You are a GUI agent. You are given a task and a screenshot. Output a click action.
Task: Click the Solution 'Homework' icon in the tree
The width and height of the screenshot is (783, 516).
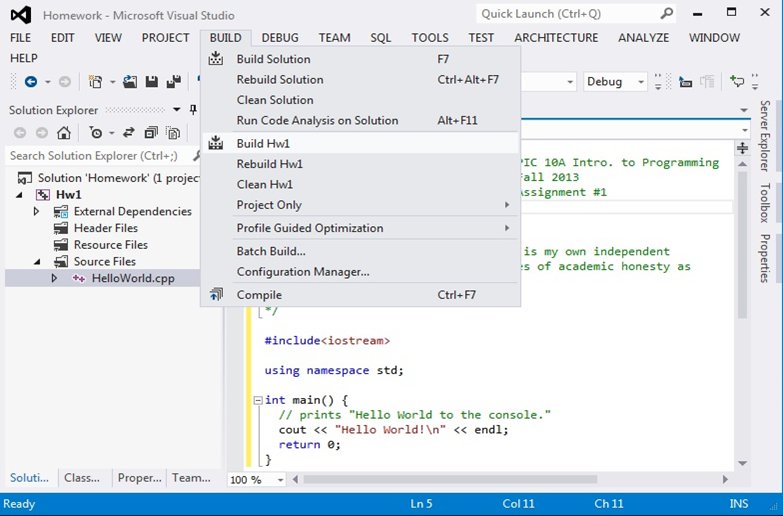pos(24,178)
